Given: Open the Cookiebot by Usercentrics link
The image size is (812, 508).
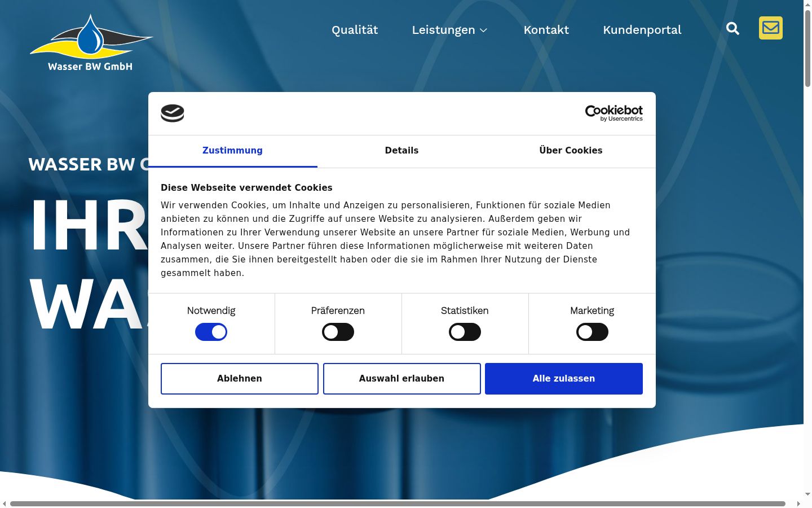Looking at the screenshot, I should pos(614,113).
